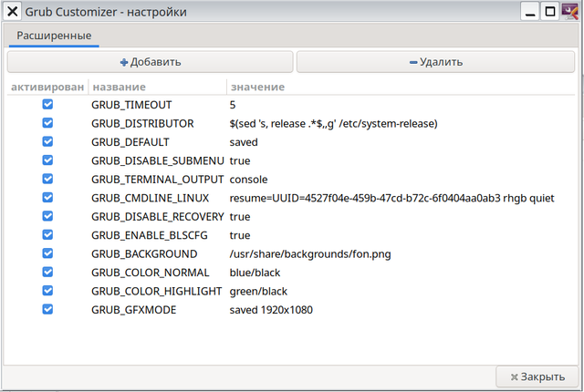Disable the GRUB_DEFAULT checkbox
Image resolution: width=584 pixels, height=392 pixels.
47,141
